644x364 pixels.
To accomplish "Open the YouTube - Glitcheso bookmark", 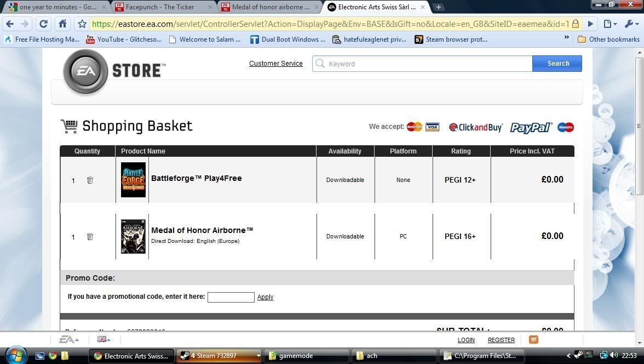I will click(x=124, y=39).
